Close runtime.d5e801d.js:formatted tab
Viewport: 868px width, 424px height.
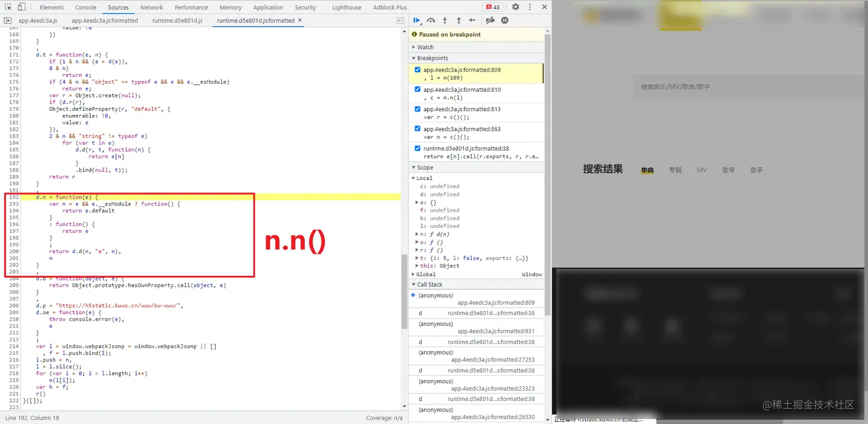(x=300, y=20)
